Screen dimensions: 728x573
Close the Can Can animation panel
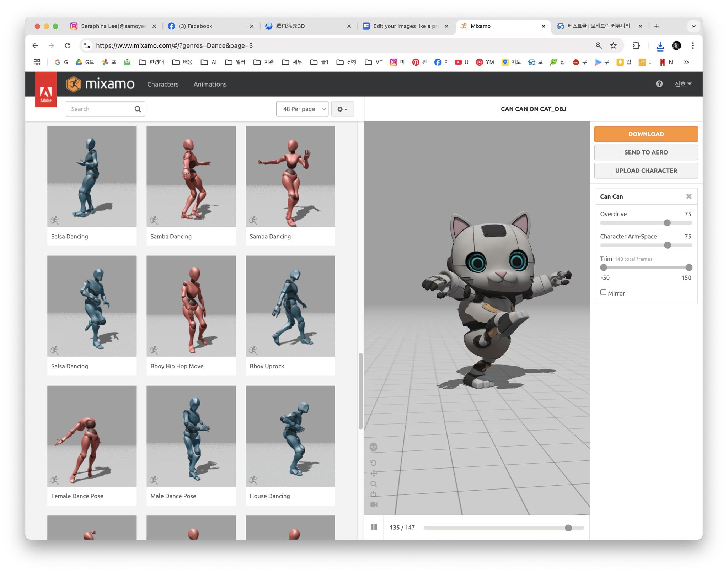[689, 196]
